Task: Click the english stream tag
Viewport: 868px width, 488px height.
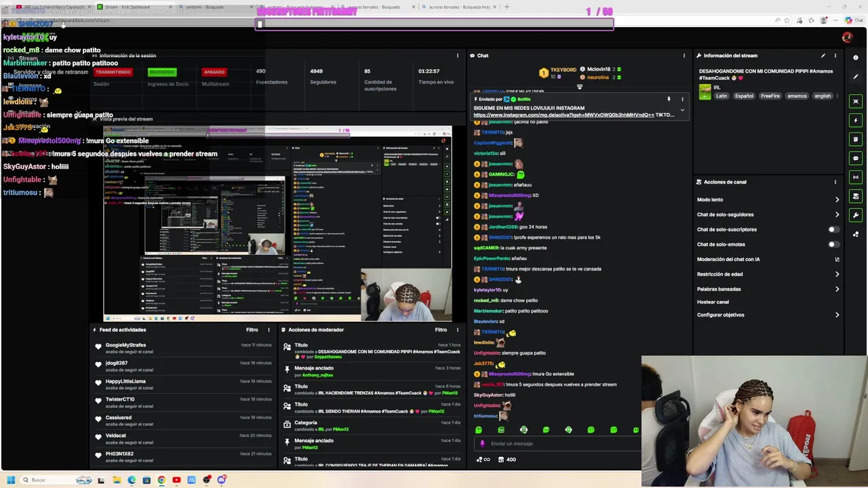Action: click(823, 96)
